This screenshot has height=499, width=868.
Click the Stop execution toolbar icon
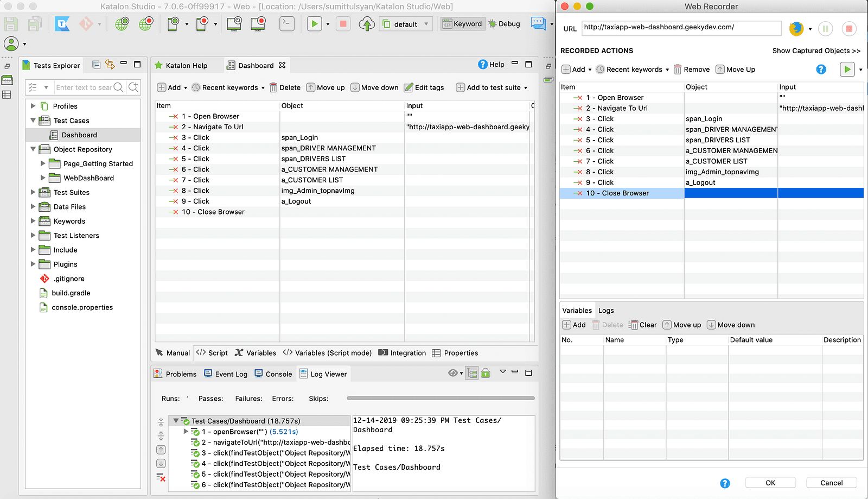[x=342, y=24]
